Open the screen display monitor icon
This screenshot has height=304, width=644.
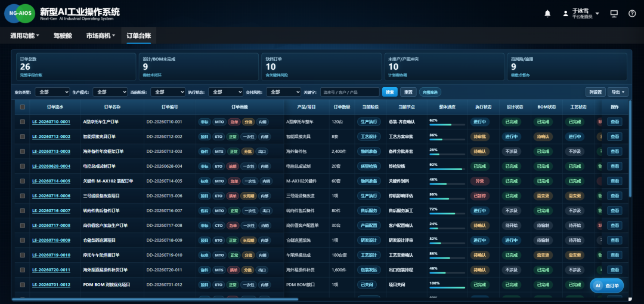coord(614,14)
